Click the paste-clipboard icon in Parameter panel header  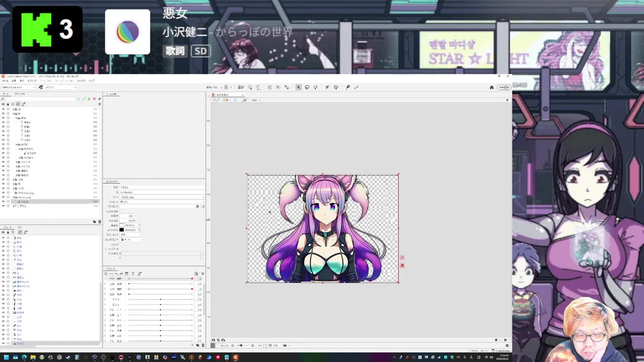[x=196, y=274]
